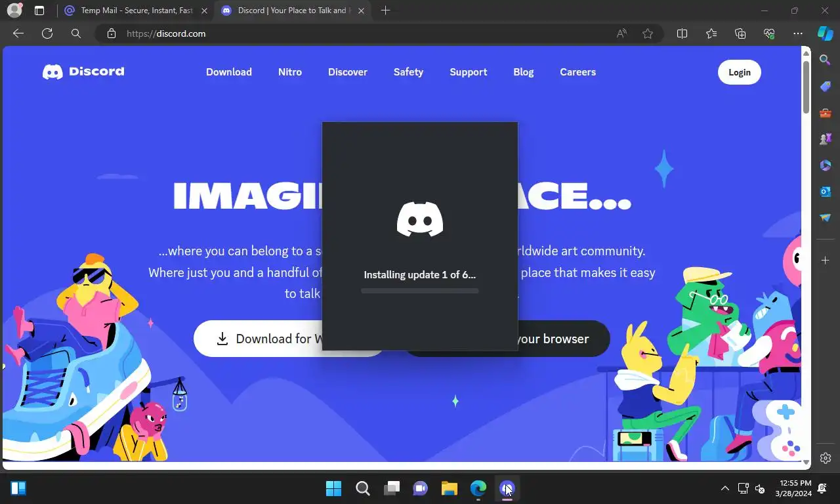Refresh the Discord page
This screenshot has height=504, width=840.
click(x=47, y=33)
